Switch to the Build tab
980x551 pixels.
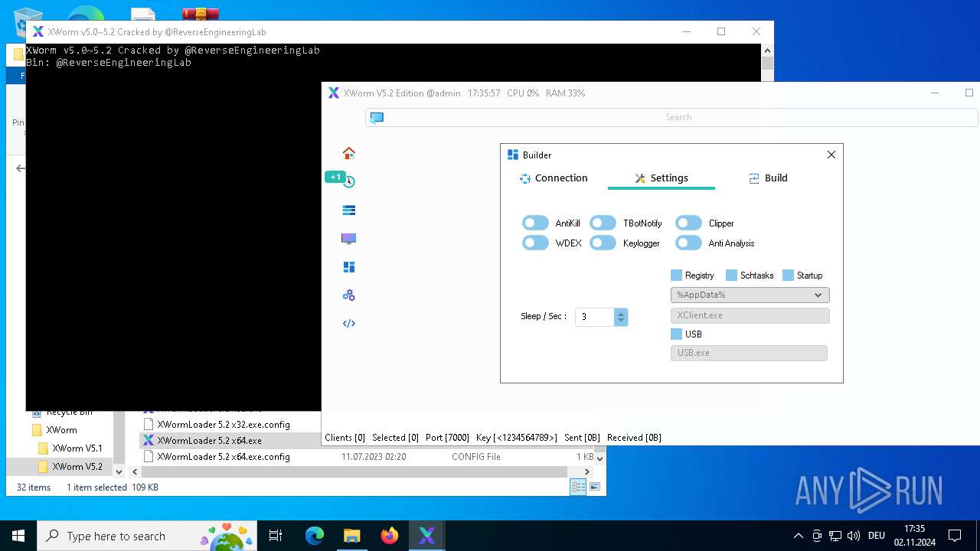point(768,178)
